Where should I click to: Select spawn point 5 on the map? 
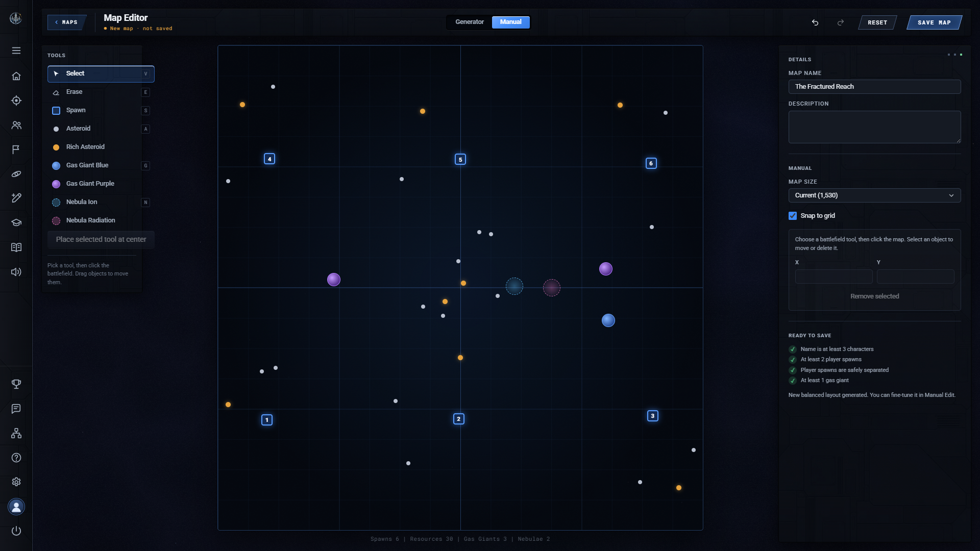(460, 159)
